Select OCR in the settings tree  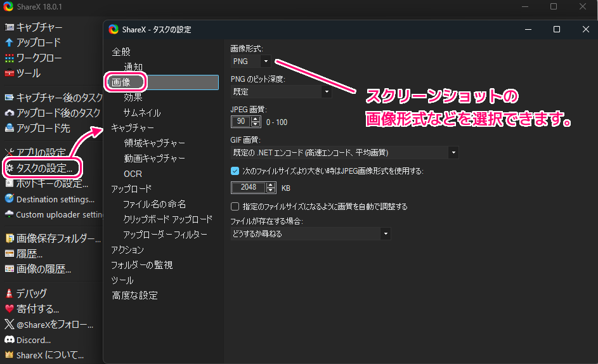133,174
